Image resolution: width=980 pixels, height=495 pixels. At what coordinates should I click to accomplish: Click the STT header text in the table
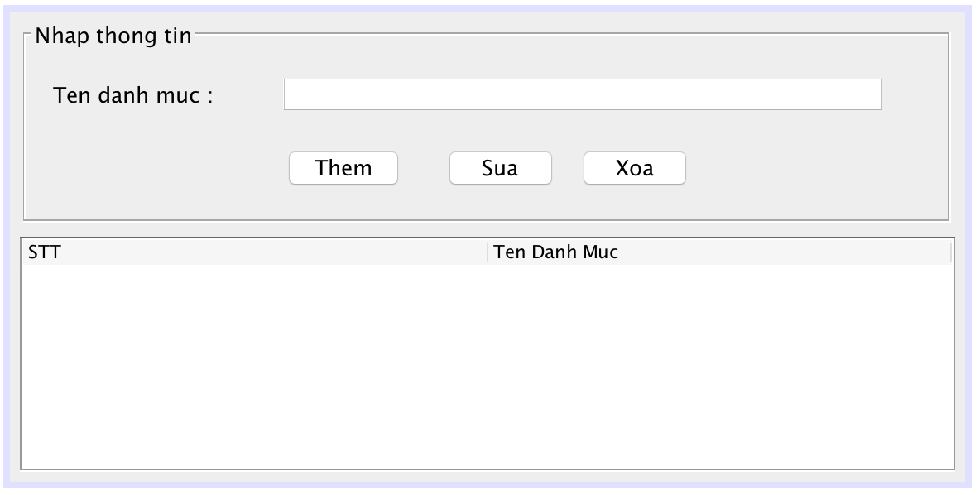tap(45, 252)
